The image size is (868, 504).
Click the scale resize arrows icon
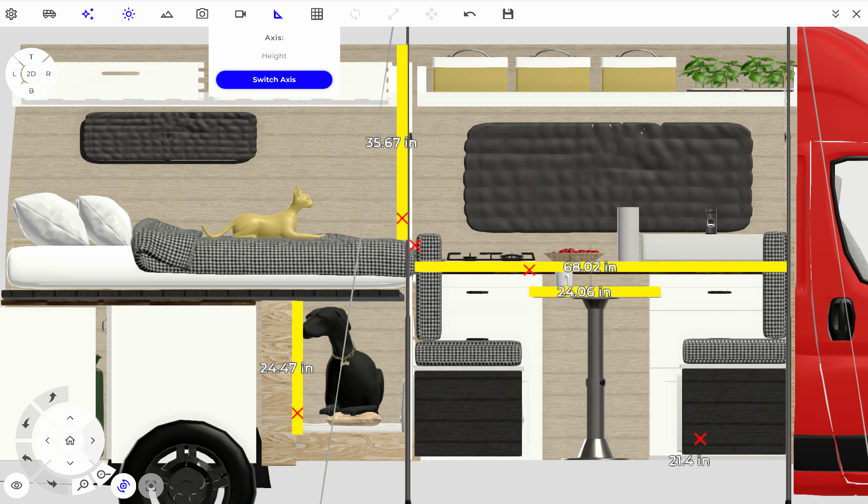[x=393, y=14]
